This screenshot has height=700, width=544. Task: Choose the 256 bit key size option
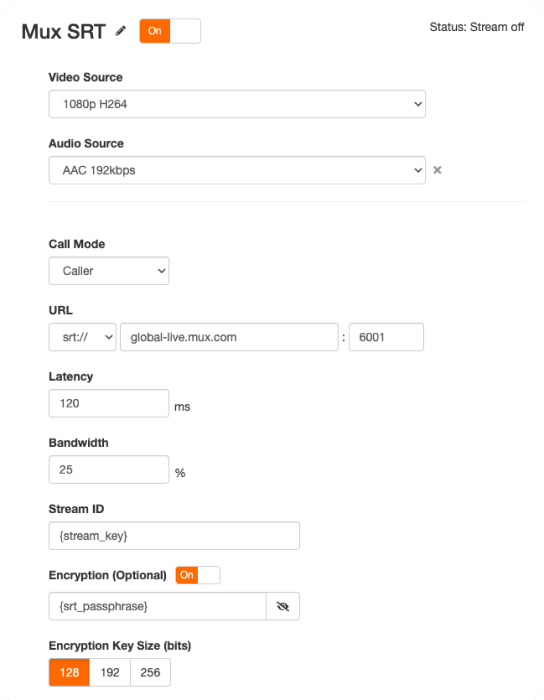point(150,672)
